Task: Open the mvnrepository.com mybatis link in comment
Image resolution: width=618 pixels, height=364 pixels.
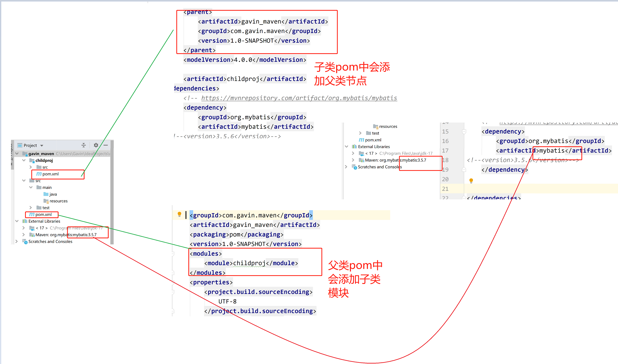Action: [299, 98]
